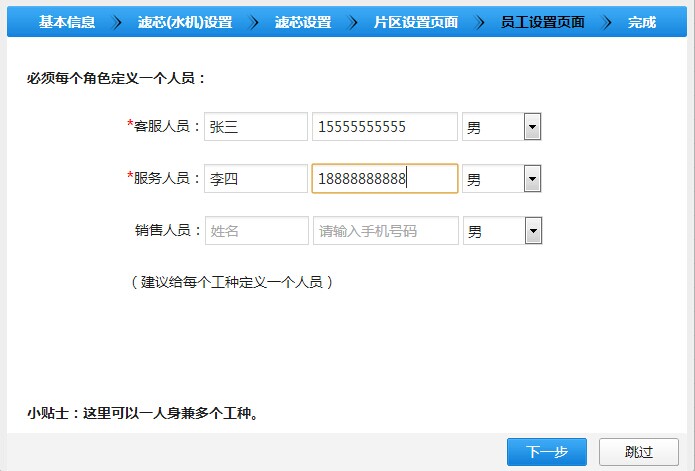
Task: Focus the 客服人员 phone field 15555555555
Action: click(385, 127)
